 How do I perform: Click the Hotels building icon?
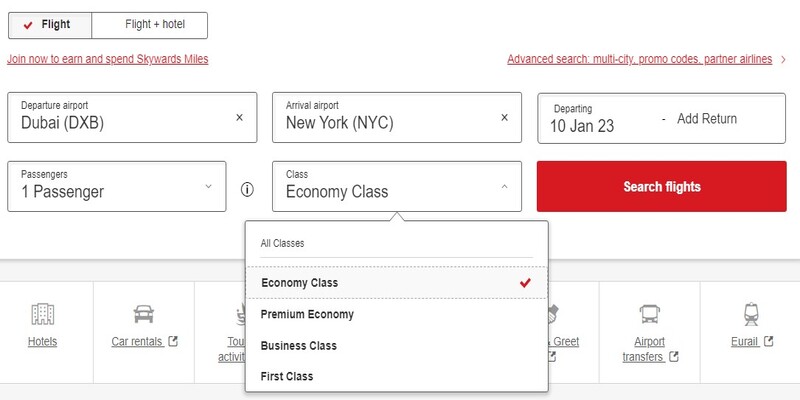(x=43, y=314)
